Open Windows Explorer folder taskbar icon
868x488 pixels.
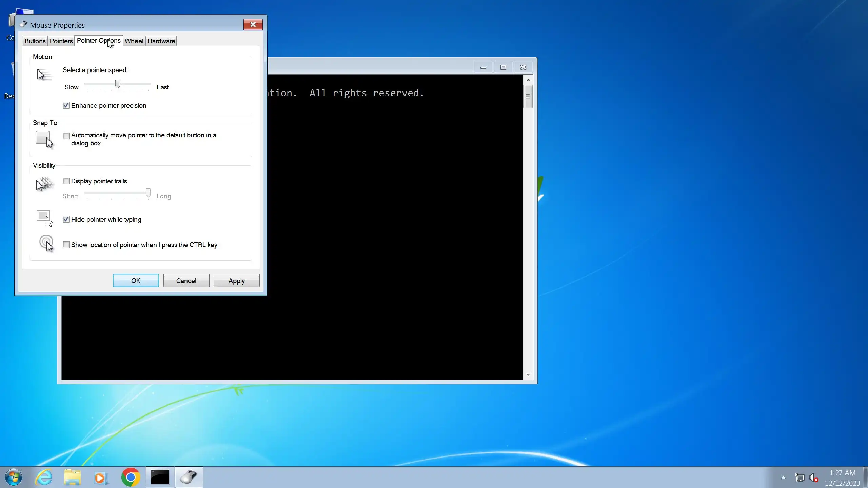click(x=72, y=477)
